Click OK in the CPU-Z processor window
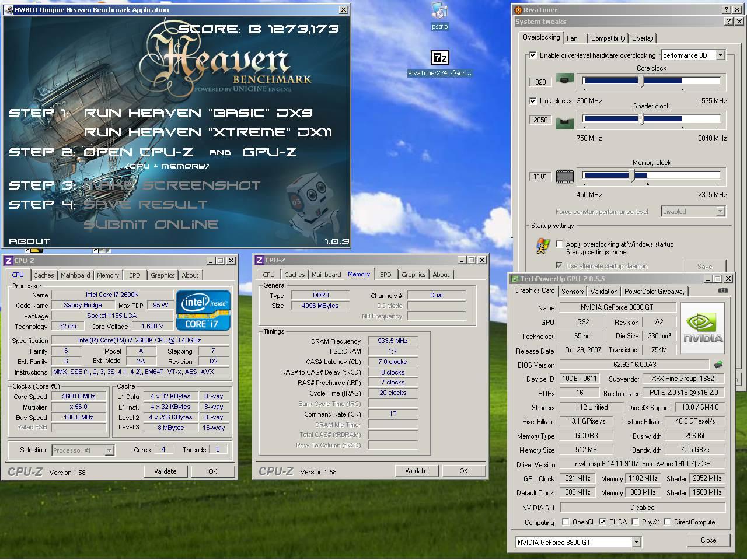Image resolution: width=747 pixels, height=560 pixels. pyautogui.click(x=212, y=471)
